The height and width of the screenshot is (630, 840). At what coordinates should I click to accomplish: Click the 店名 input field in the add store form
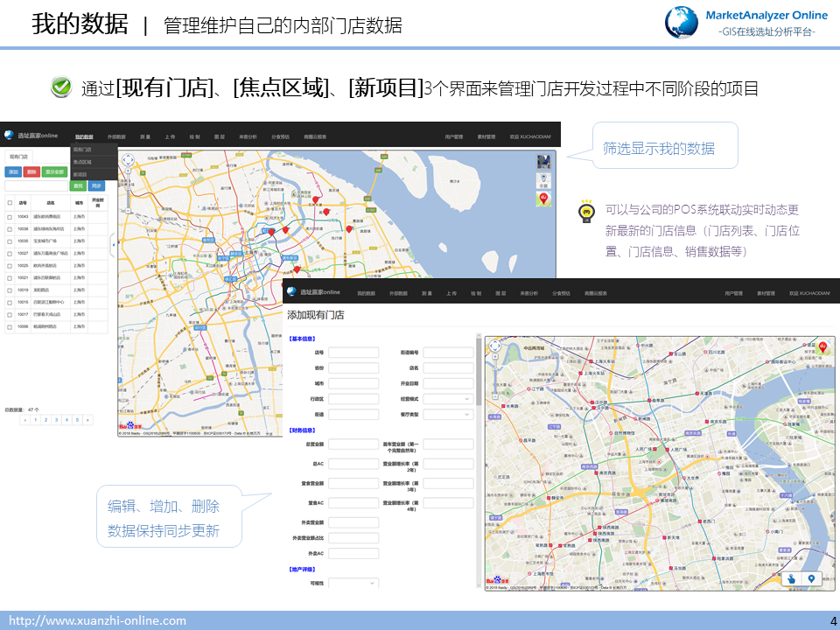(x=448, y=368)
